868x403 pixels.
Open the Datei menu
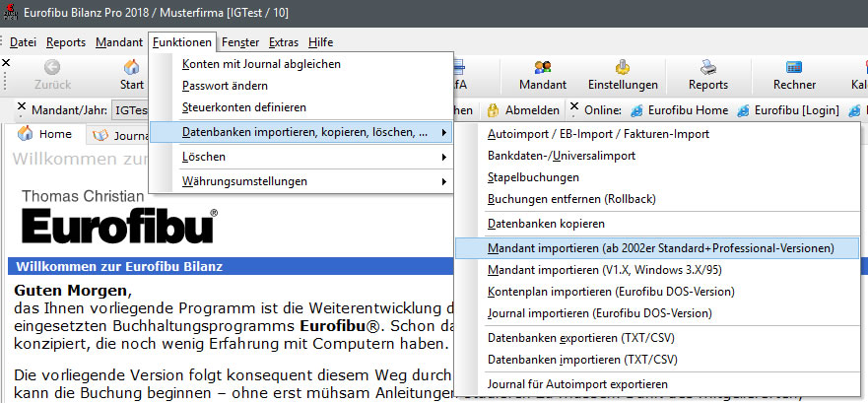coord(23,42)
